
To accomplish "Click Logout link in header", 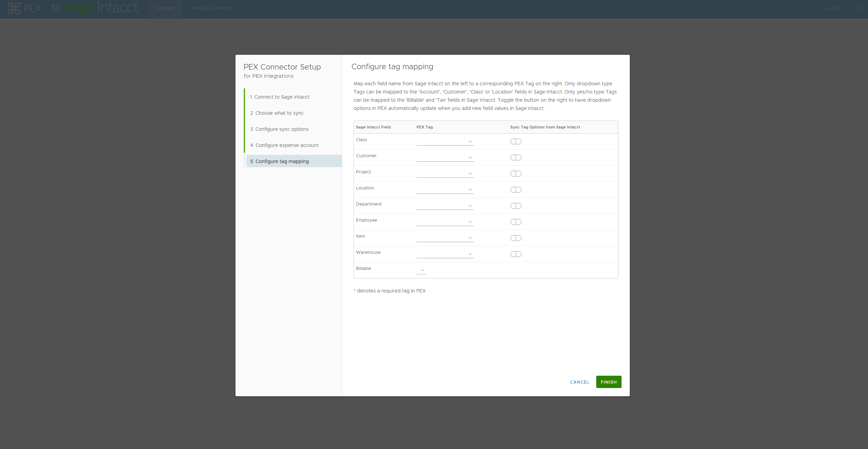I will [x=833, y=8].
